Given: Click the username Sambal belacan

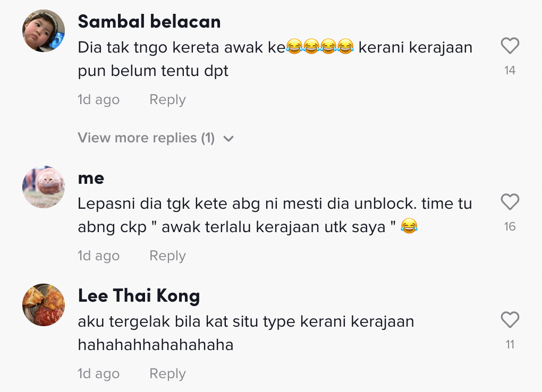Looking at the screenshot, I should click(x=149, y=22).
